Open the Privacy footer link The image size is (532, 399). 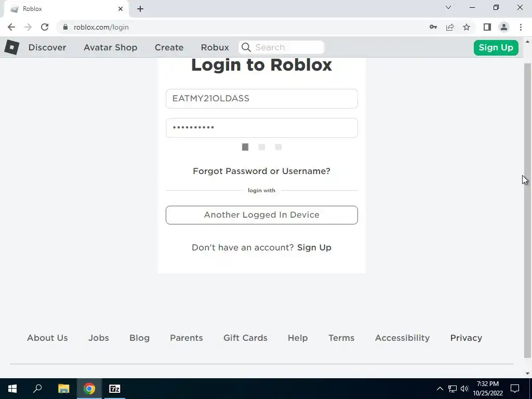tap(466, 338)
